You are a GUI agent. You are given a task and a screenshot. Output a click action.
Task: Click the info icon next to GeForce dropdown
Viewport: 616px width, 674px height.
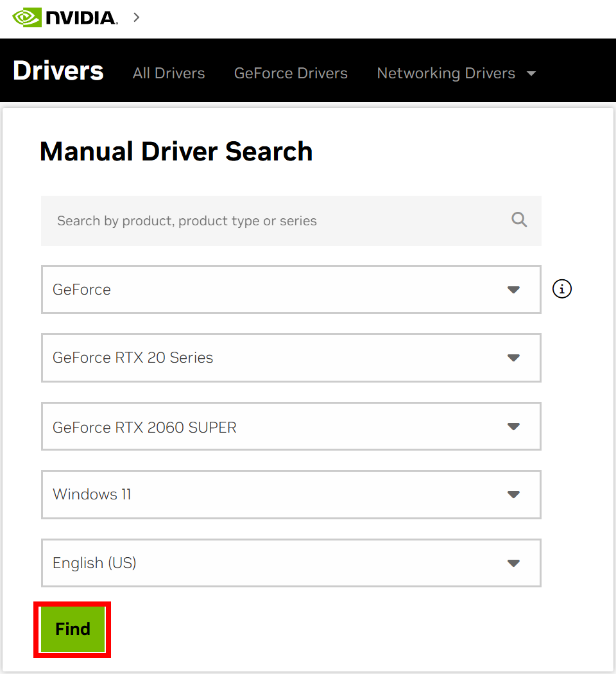tap(561, 289)
